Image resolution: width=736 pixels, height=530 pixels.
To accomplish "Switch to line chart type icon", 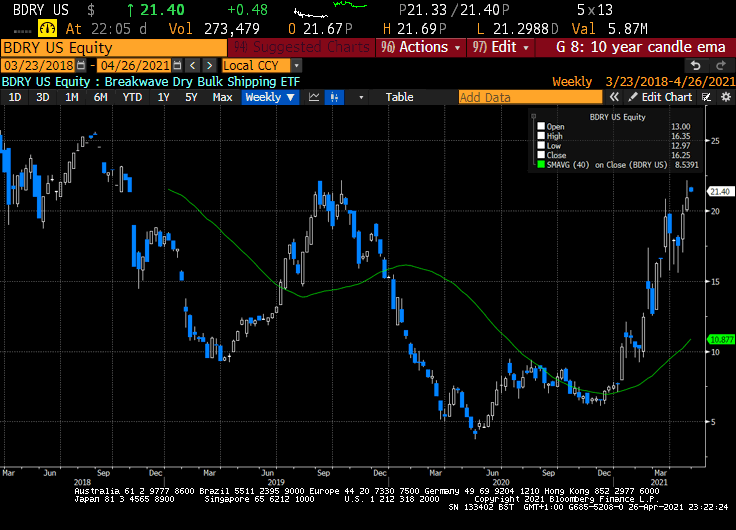I will [314, 97].
